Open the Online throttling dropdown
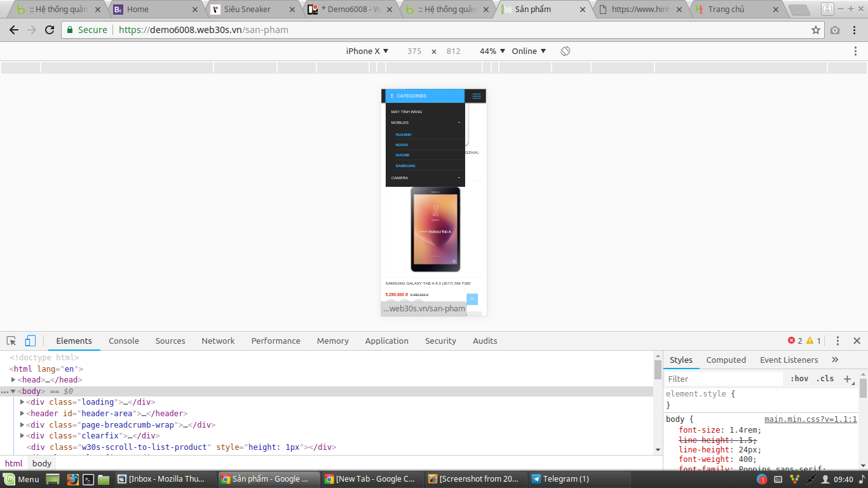 529,51
